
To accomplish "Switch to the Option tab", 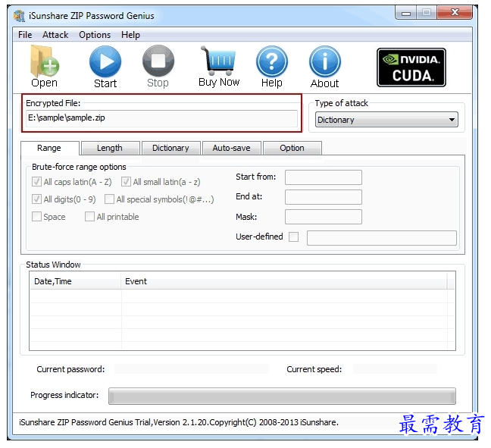I will tap(292, 148).
